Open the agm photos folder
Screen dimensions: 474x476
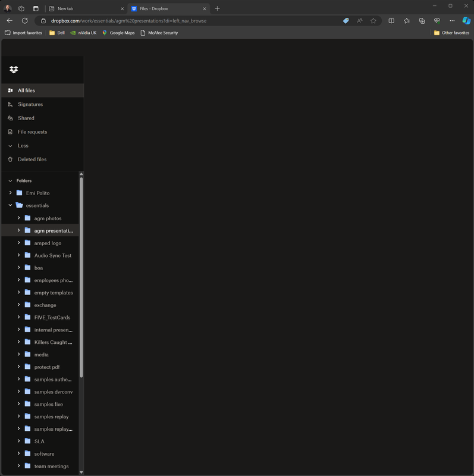(48, 218)
